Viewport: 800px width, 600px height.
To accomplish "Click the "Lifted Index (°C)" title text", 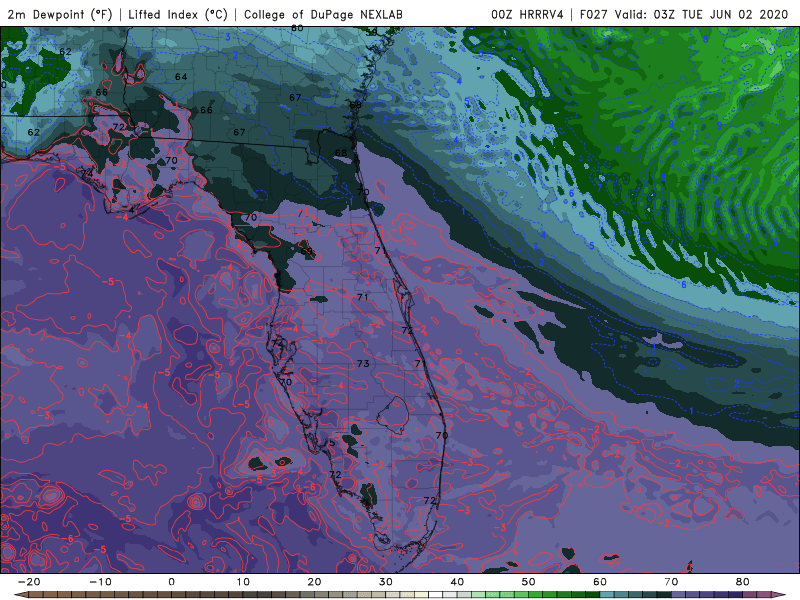I will pyautogui.click(x=178, y=14).
